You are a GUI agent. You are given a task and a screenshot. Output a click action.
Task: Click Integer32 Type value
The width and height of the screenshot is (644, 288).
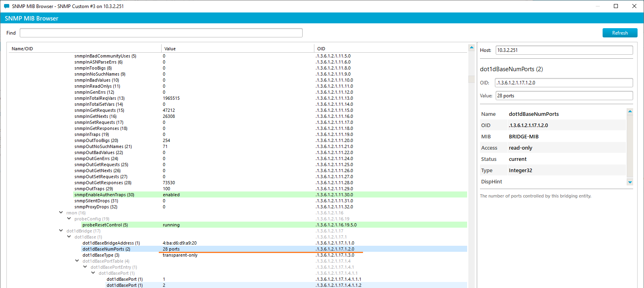(521, 171)
